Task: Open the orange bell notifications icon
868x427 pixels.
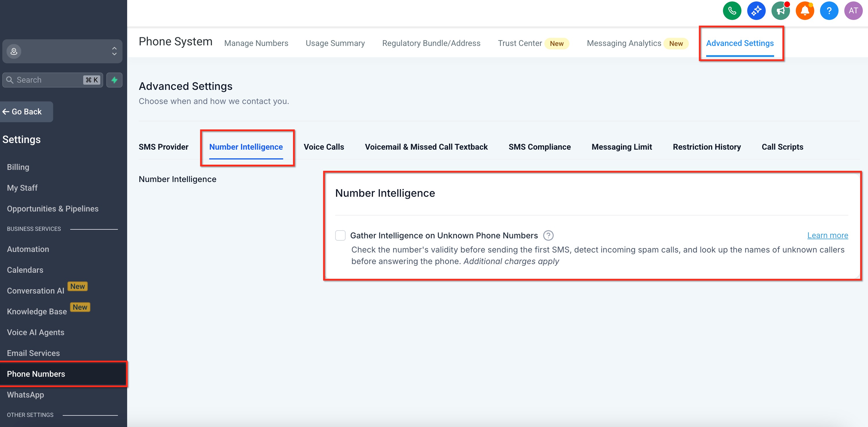Action: point(805,11)
